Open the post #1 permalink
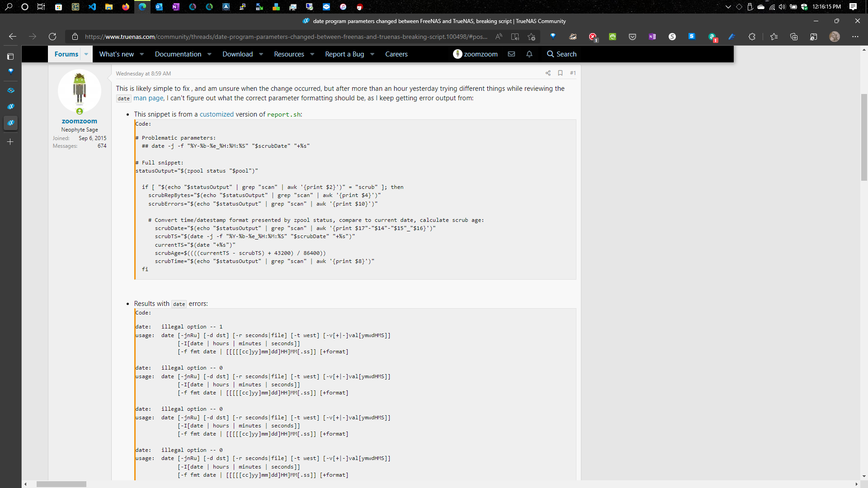Screen dimensions: 868x488 click(573, 73)
